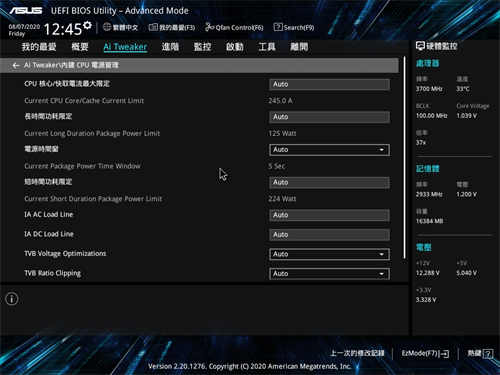Click the IA DC Load Line label
The height and width of the screenshot is (375, 500).
(49, 234)
